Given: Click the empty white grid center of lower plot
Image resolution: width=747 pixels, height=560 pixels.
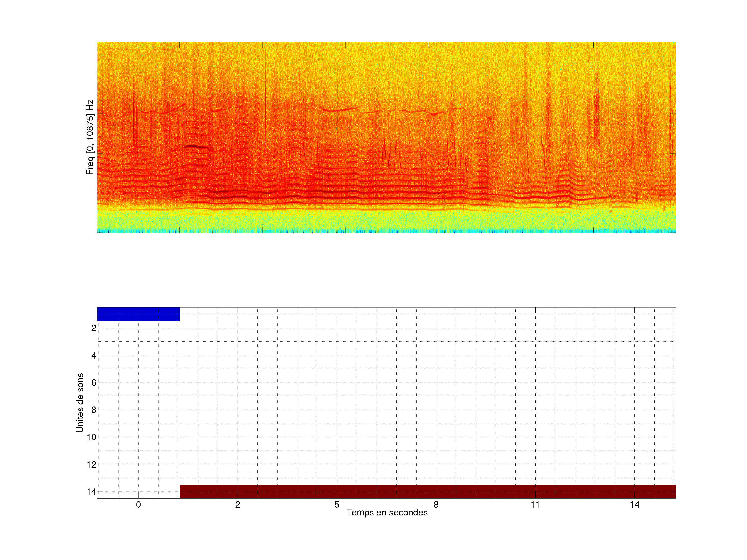Looking at the screenshot, I should (386, 403).
